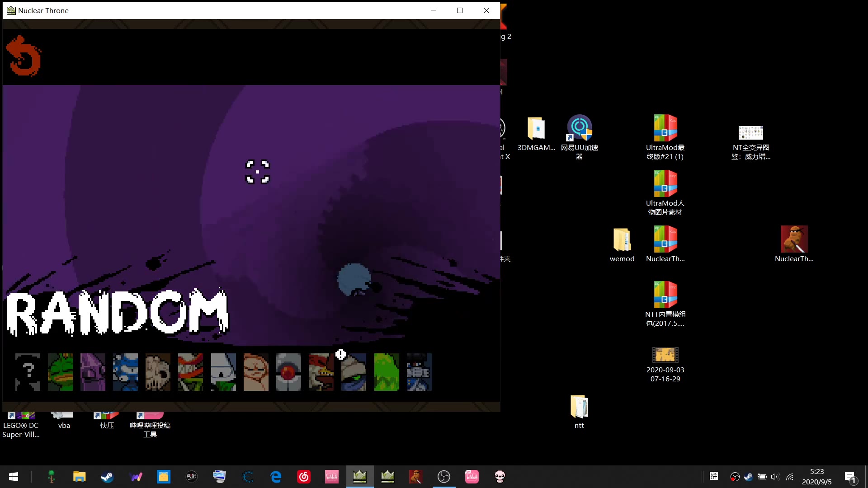
Task: Select the Random question-mark character portrait
Action: click(x=28, y=372)
